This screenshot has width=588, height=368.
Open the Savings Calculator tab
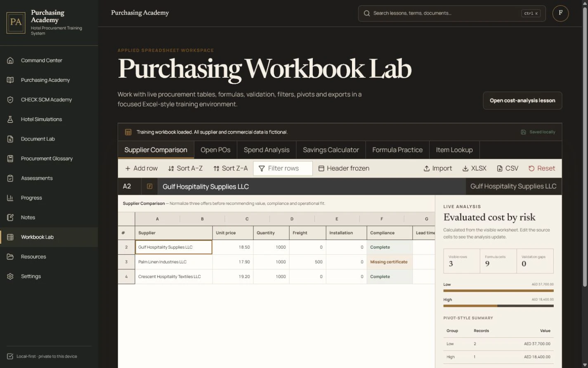pos(331,150)
